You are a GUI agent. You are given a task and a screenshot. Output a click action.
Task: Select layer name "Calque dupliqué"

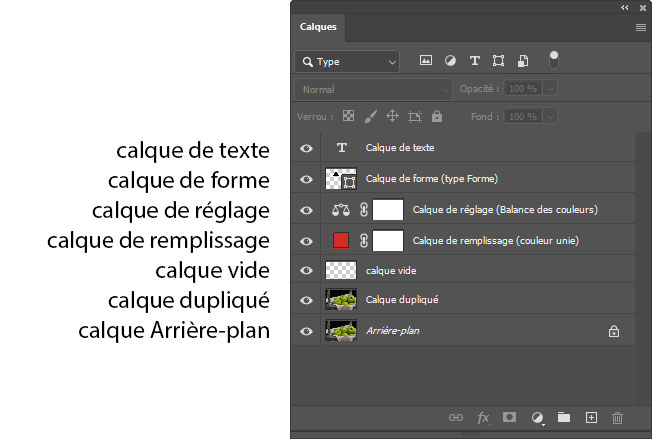[x=402, y=300]
